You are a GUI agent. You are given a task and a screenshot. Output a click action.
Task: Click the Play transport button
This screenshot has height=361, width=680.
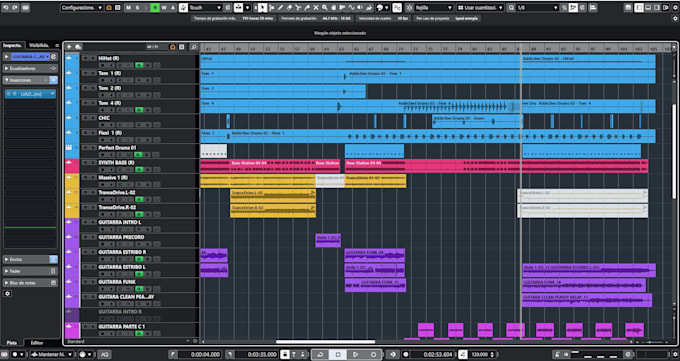click(x=355, y=354)
